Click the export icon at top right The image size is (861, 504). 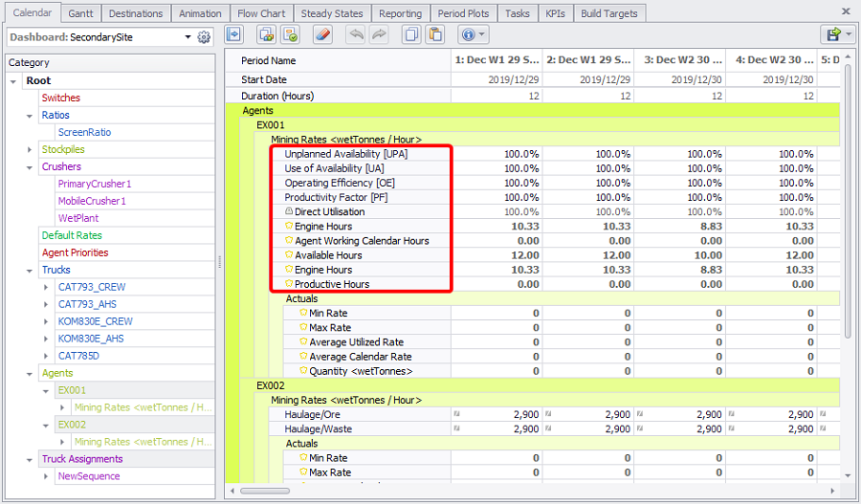pyautogui.click(x=832, y=34)
